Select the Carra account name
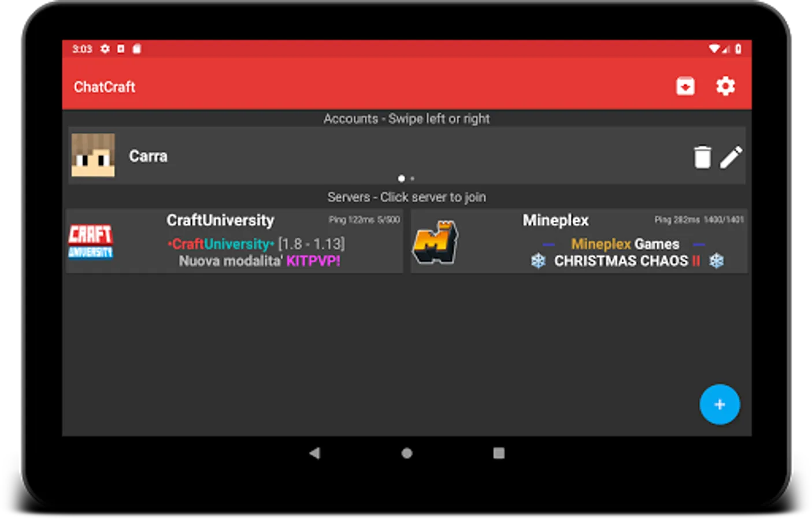Viewport: 812px width, 520px height. tap(148, 156)
